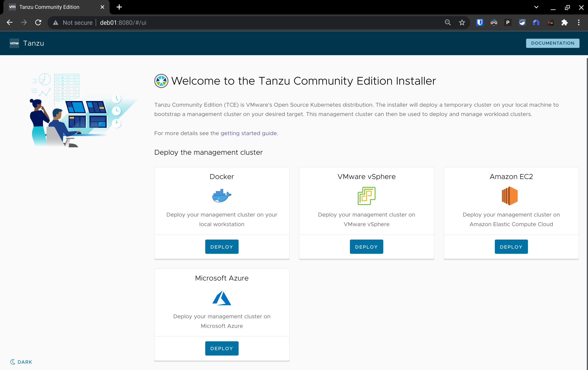
Task: Open the tab search dropdown chevron
Action: coord(536,7)
